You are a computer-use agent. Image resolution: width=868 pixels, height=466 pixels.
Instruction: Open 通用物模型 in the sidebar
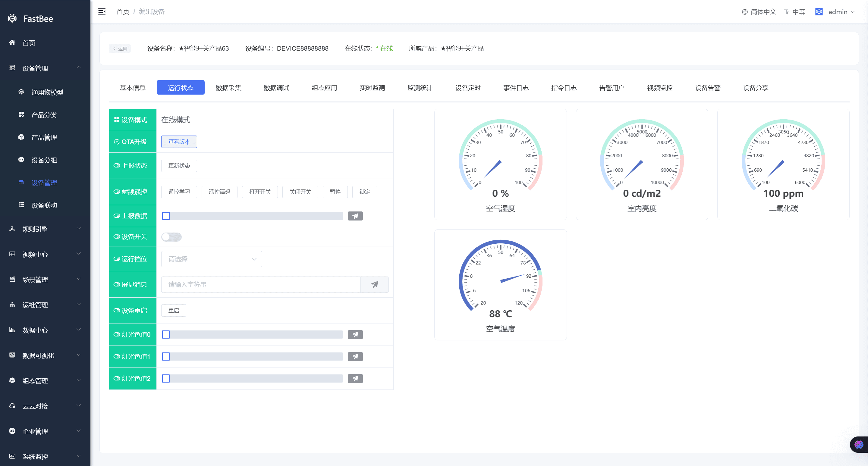(45, 92)
